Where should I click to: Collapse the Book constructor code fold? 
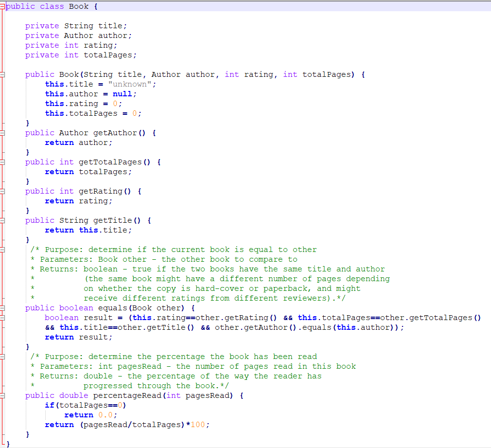pos(3,74)
